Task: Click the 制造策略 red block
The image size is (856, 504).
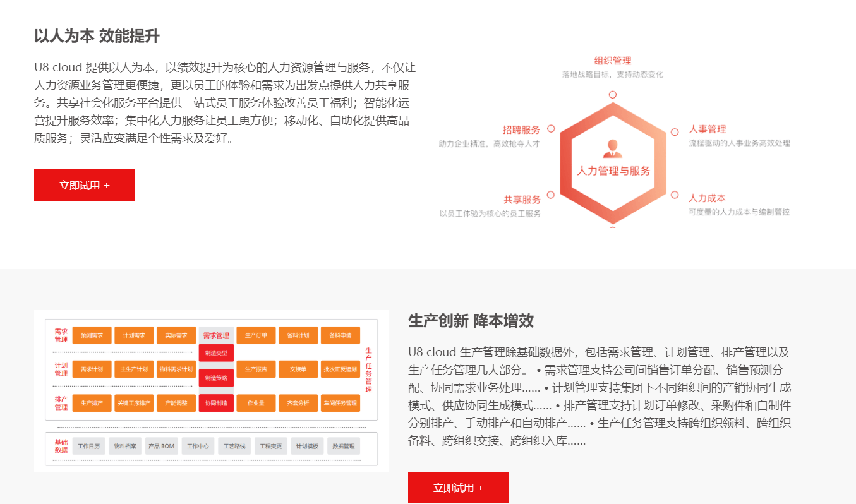Action: coord(216,378)
